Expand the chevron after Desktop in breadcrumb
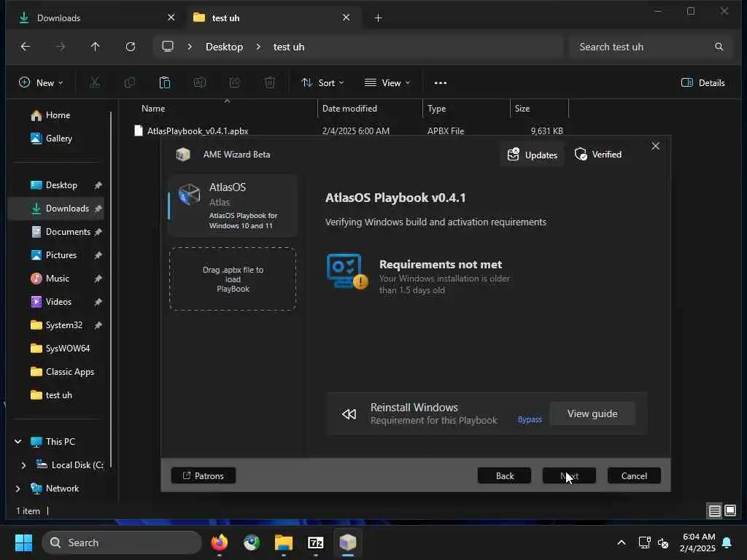The width and height of the screenshot is (747, 560). [x=258, y=47]
